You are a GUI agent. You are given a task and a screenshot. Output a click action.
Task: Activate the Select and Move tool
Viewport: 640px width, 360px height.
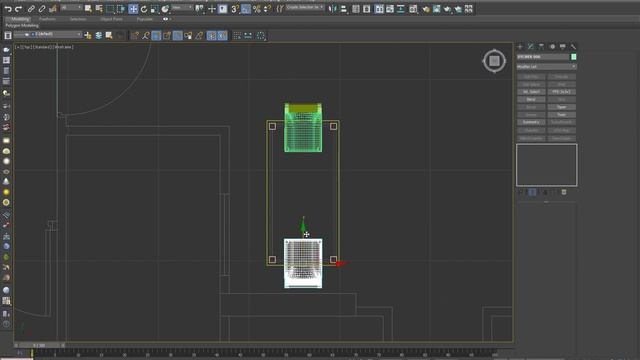click(133, 9)
